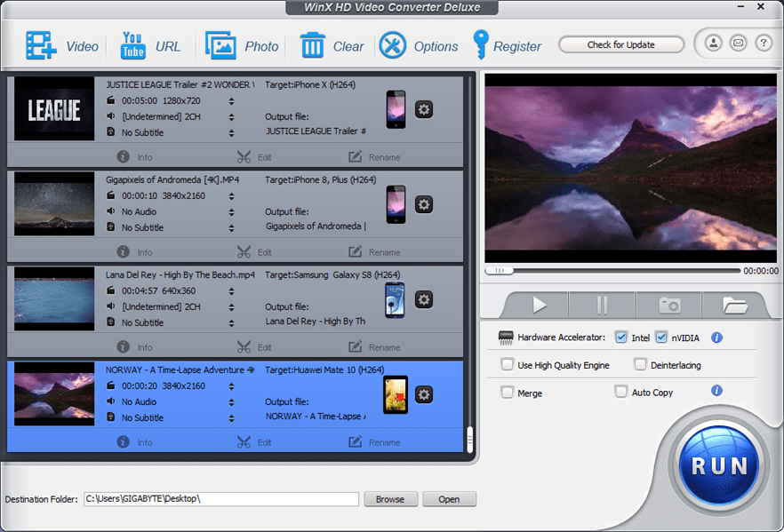The width and height of the screenshot is (784, 532).
Task: Click the Browse button
Action: coord(389,499)
